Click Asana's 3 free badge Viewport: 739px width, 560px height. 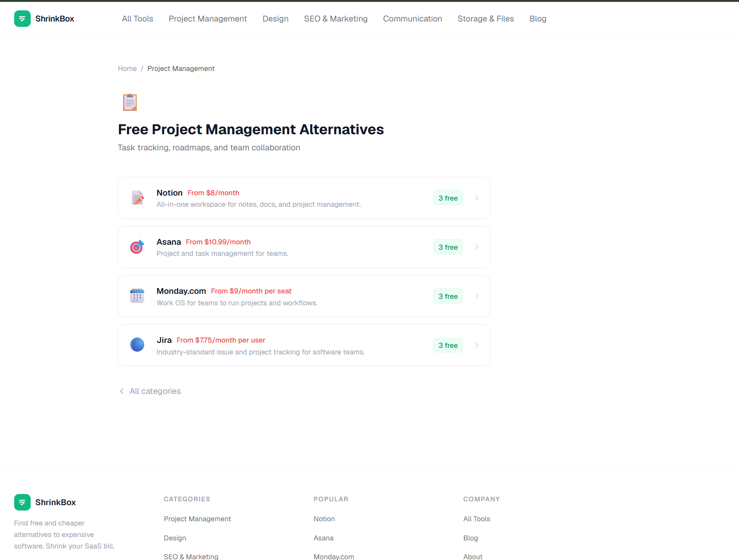[x=448, y=247]
